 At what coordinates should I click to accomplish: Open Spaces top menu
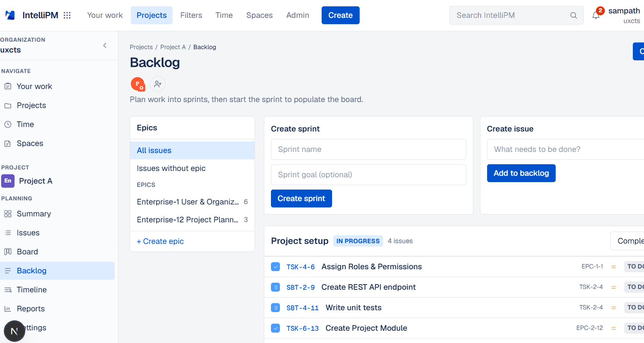tap(259, 15)
